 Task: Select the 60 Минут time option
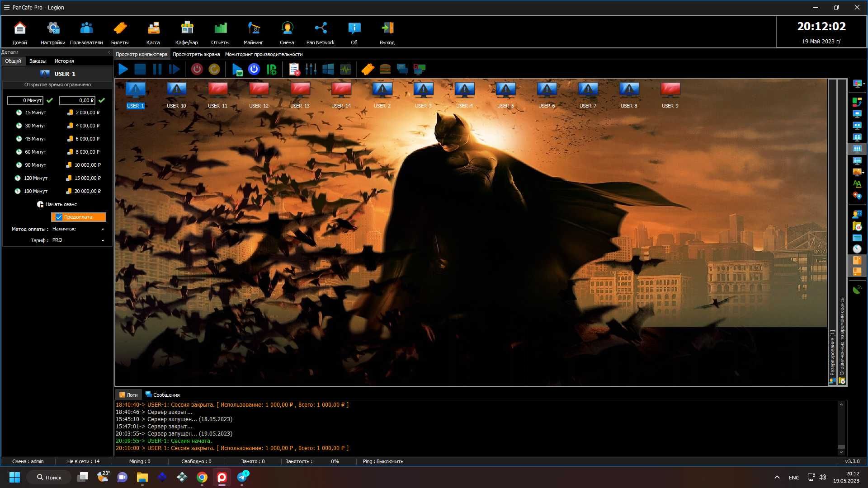(x=31, y=152)
